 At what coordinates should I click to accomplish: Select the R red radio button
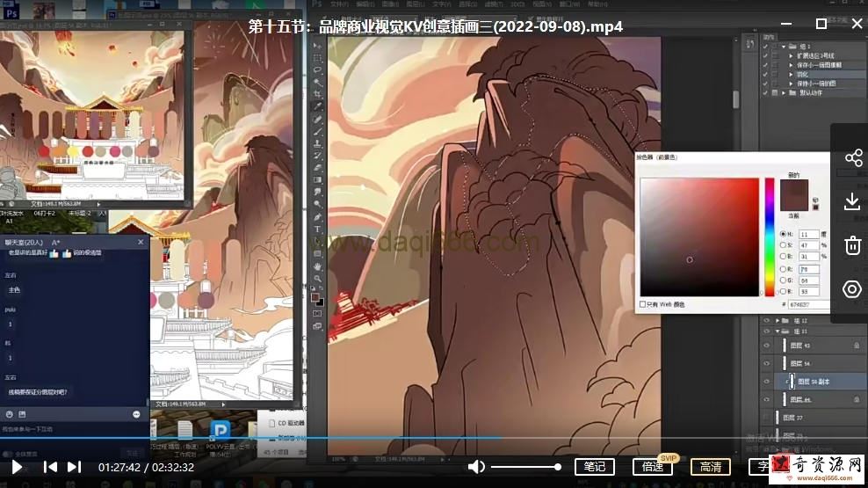pyautogui.click(x=783, y=269)
